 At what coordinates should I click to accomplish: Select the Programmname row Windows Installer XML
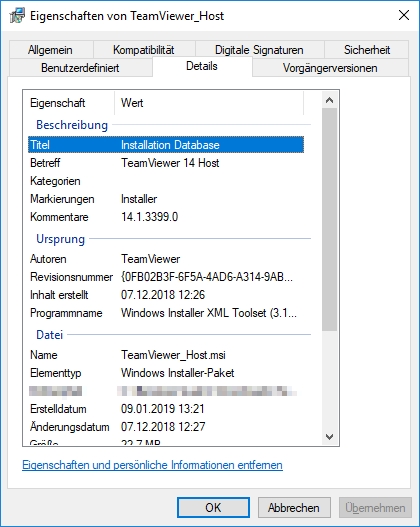(166, 313)
